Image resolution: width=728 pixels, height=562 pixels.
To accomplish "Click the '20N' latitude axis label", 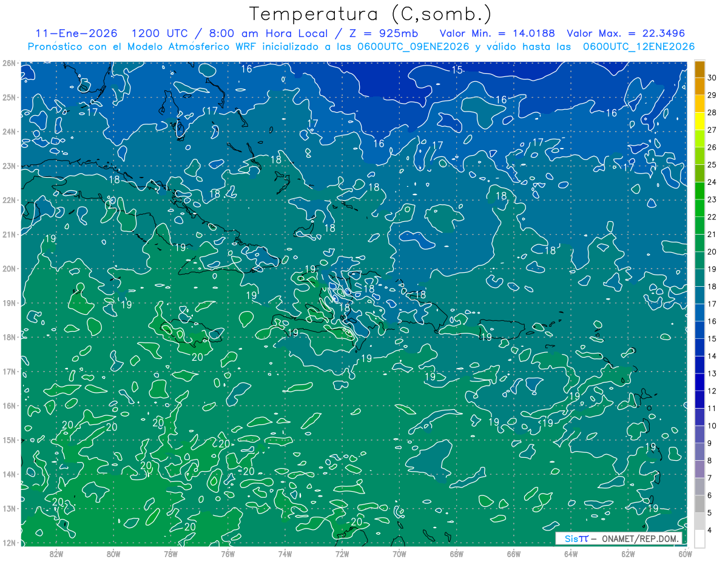I will tap(9, 269).
